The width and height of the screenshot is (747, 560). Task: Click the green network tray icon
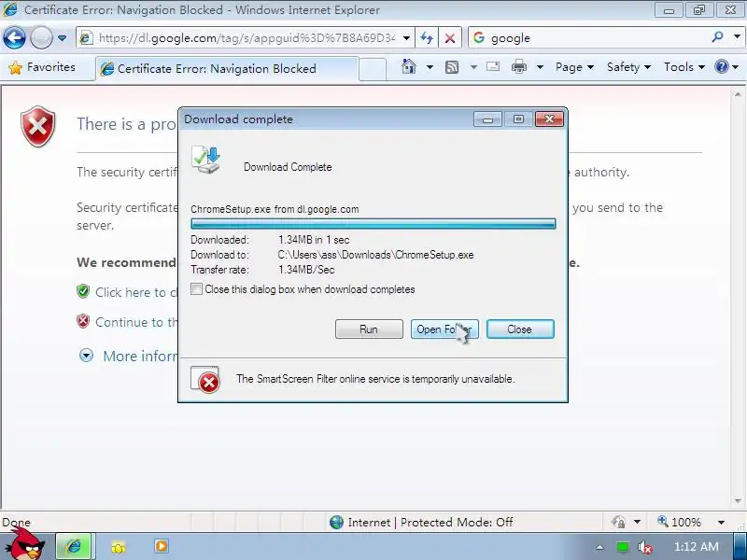point(622,547)
